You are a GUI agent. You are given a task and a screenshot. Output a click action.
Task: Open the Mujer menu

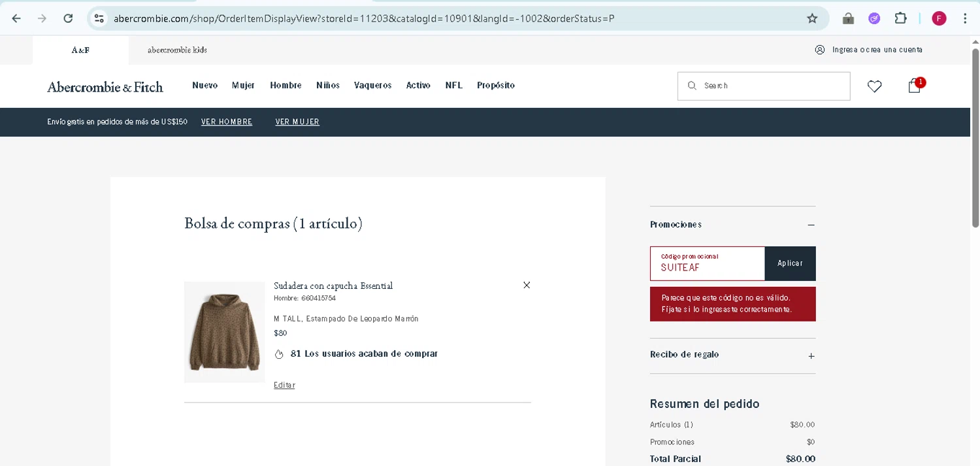pyautogui.click(x=243, y=86)
